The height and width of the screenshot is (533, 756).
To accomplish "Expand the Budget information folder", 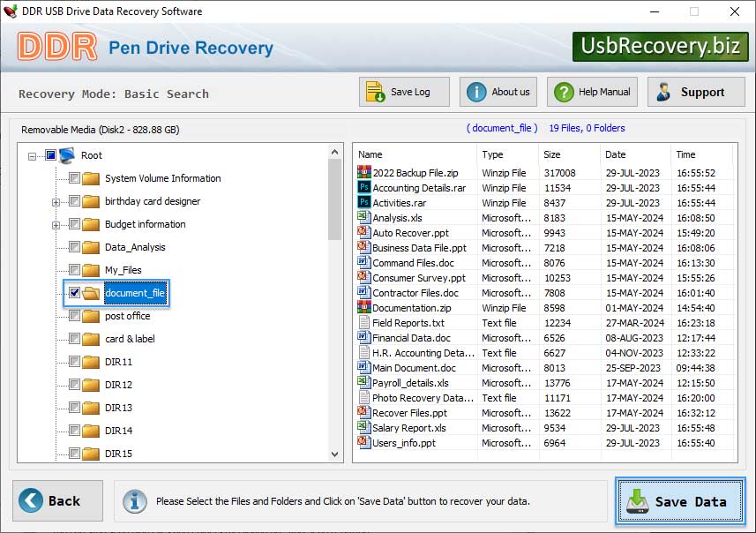I will 56,225.
